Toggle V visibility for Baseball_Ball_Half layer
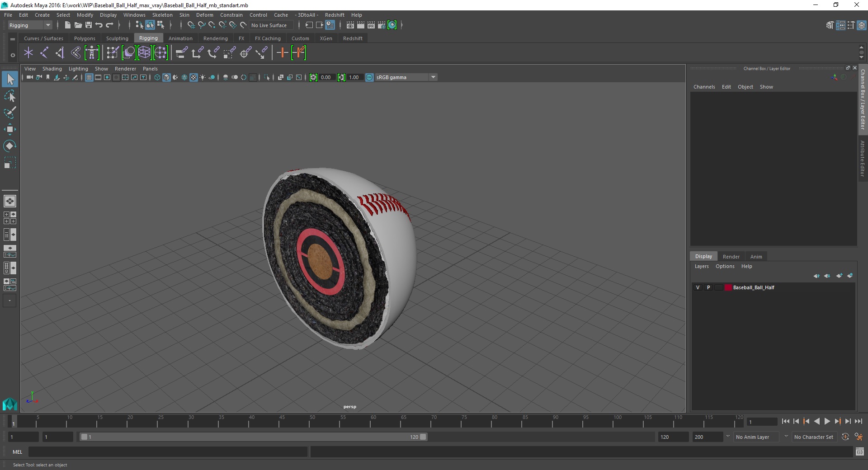The width and height of the screenshot is (868, 470). pos(698,287)
